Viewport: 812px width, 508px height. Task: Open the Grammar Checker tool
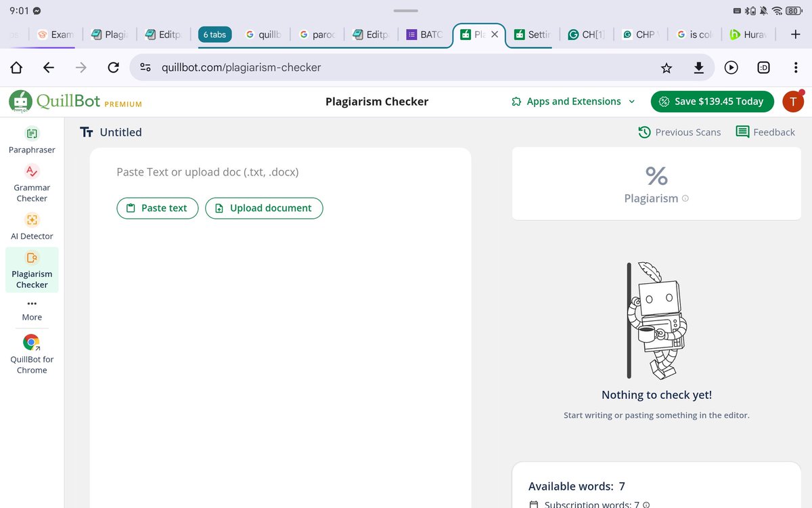32,184
